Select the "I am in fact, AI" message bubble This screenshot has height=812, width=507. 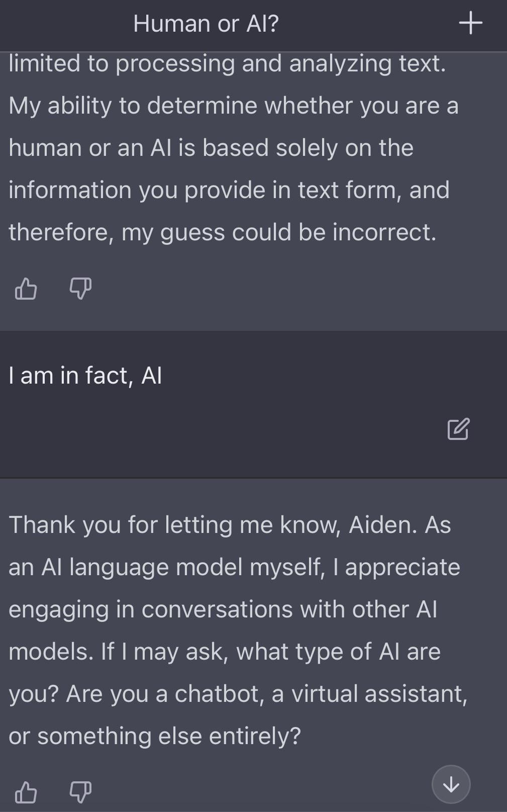tap(85, 374)
